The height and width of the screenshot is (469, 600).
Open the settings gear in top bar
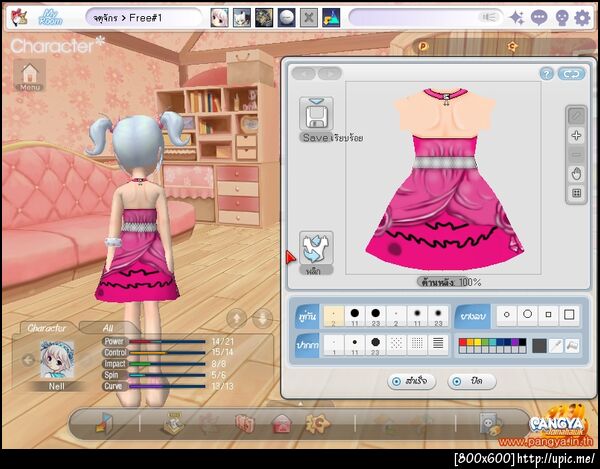coord(582,18)
